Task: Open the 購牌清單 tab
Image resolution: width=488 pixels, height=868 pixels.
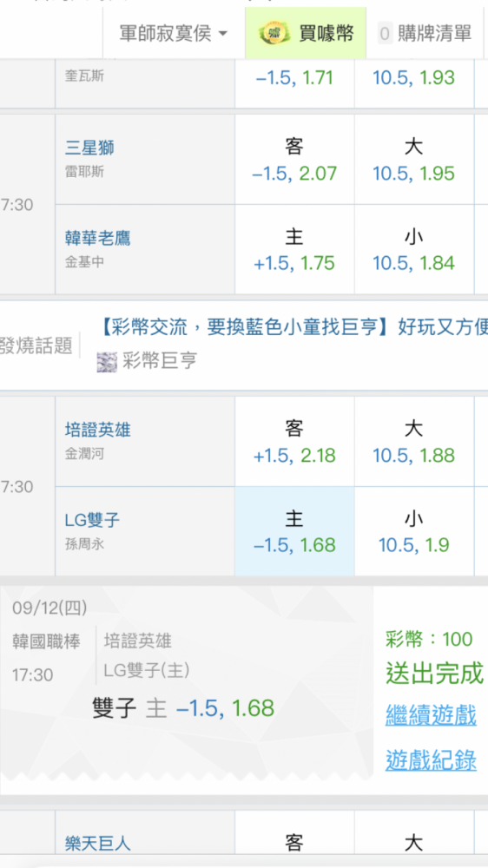Action: pos(425,34)
